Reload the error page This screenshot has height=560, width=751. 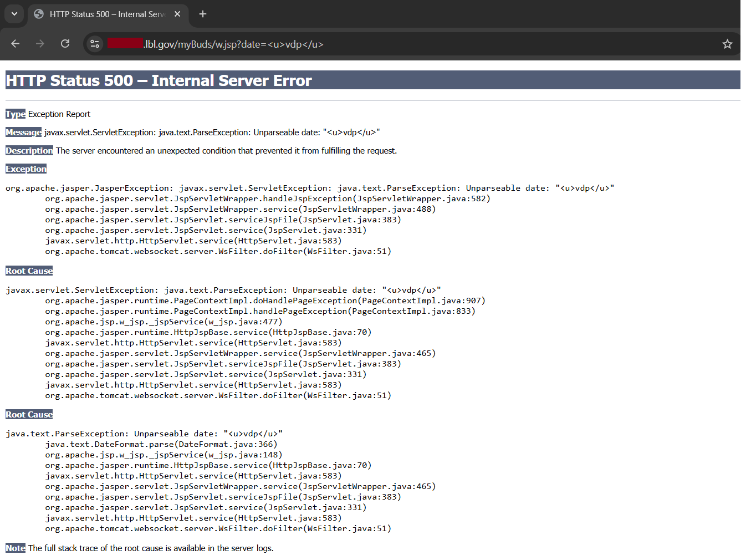coord(65,44)
